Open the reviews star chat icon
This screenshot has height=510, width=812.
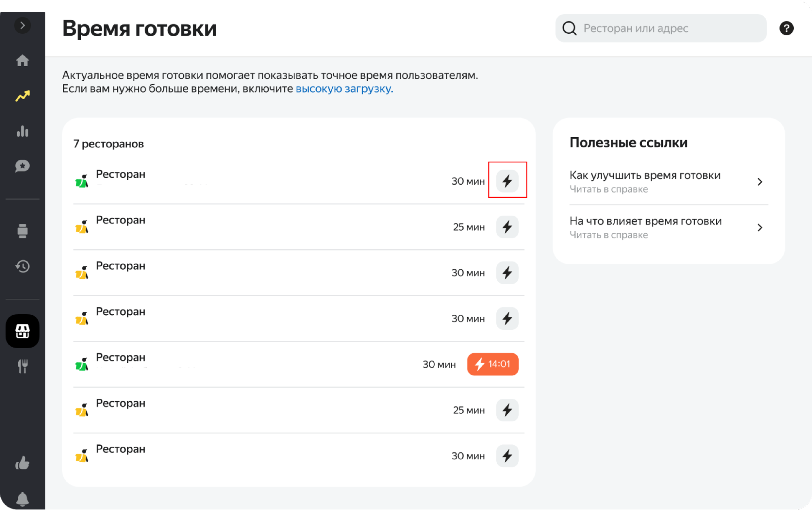(x=22, y=166)
